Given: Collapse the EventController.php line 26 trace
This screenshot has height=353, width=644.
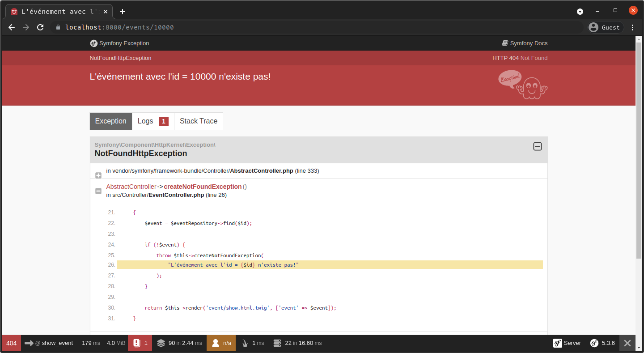Looking at the screenshot, I should click(98, 191).
